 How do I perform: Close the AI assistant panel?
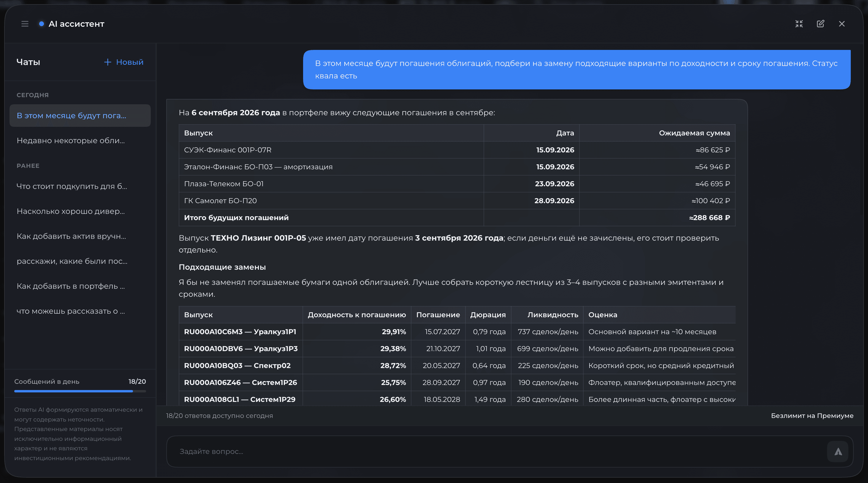(x=842, y=24)
